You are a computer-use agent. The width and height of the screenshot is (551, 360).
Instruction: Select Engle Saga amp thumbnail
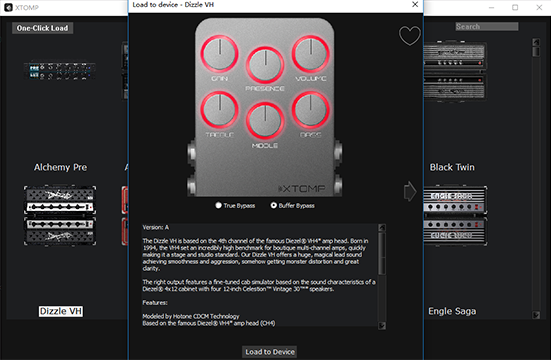click(x=455, y=216)
